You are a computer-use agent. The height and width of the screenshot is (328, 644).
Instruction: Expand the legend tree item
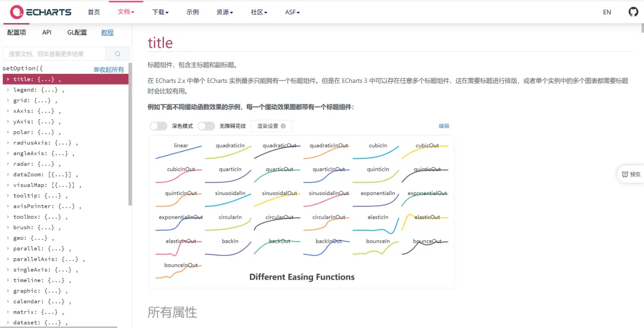8,90
